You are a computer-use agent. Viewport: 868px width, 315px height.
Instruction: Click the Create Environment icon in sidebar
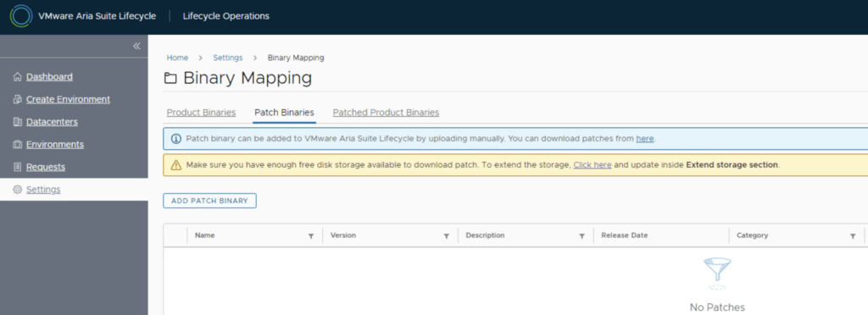coord(17,99)
